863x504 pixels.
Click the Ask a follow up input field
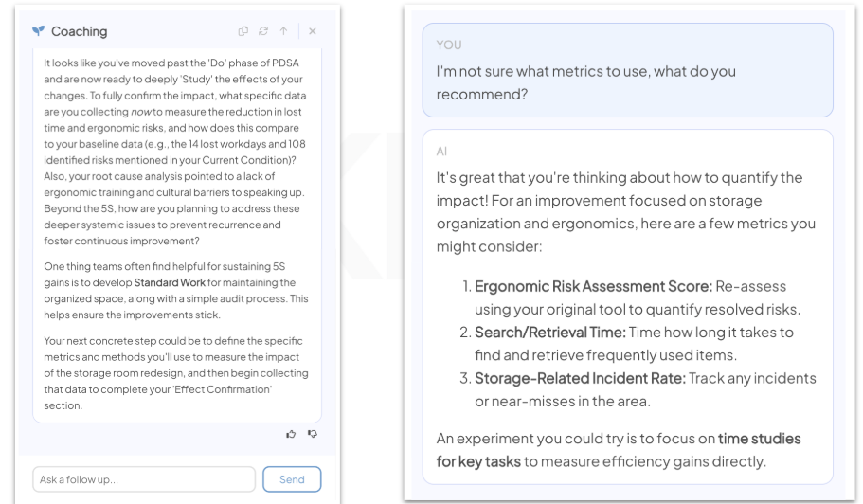[144, 479]
